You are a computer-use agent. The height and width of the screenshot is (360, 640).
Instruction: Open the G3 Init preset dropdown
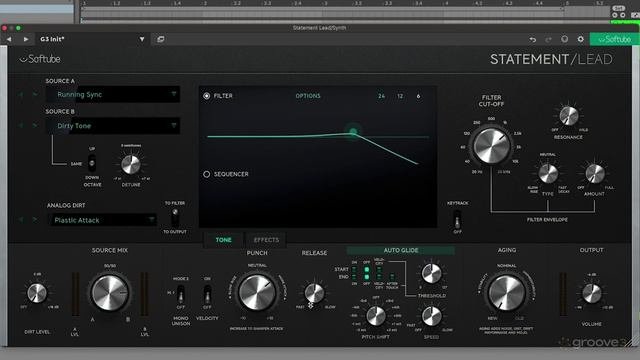click(142, 39)
